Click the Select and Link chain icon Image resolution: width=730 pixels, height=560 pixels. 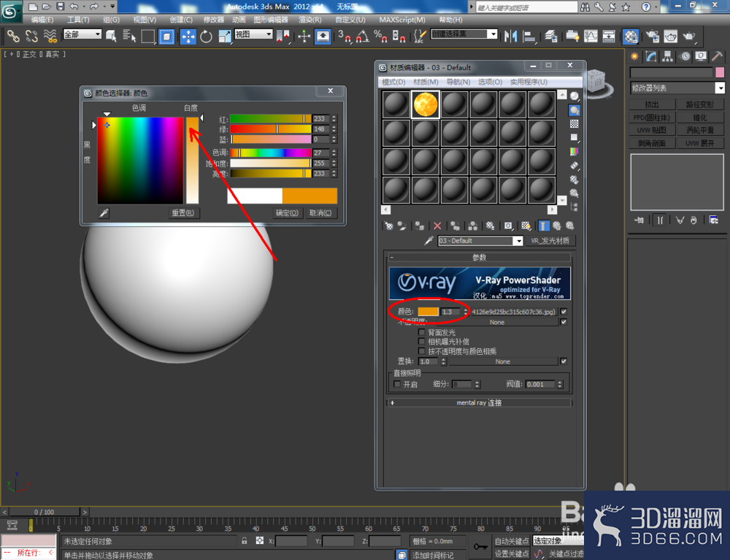pos(13,36)
